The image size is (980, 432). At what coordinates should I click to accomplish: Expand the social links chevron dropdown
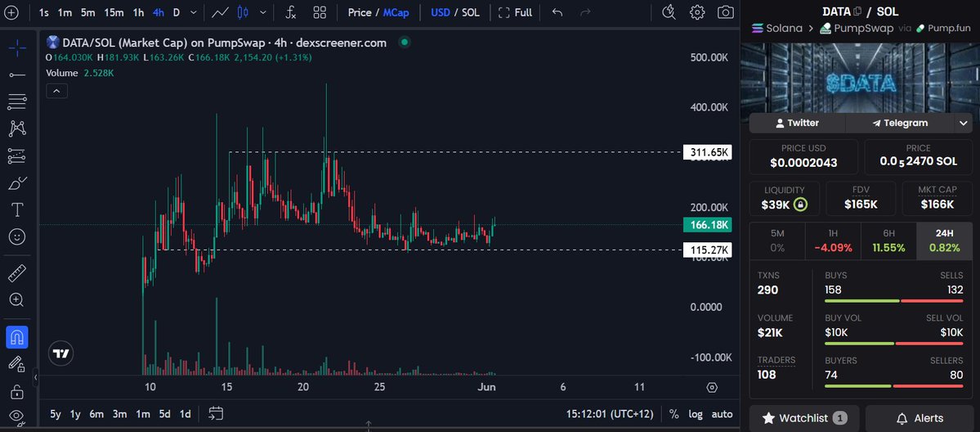[x=963, y=123]
